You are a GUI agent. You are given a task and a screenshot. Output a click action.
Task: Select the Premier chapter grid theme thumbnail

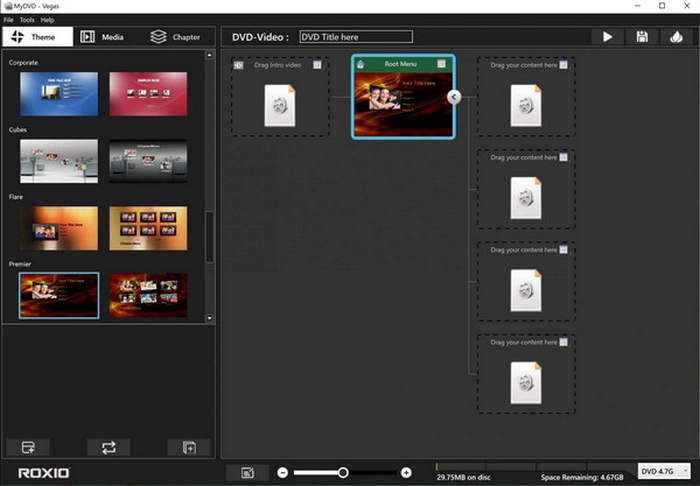pos(148,295)
